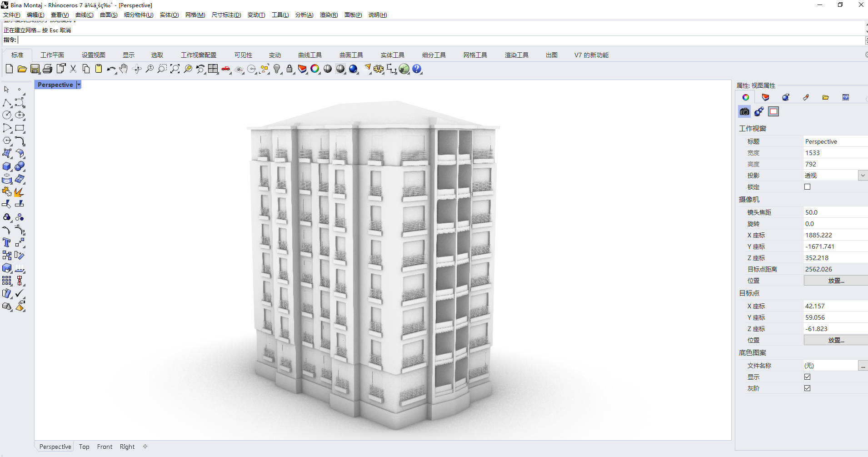This screenshot has height=457, width=868.
Task: Click the four-viewport layout icon
Action: [213, 69]
